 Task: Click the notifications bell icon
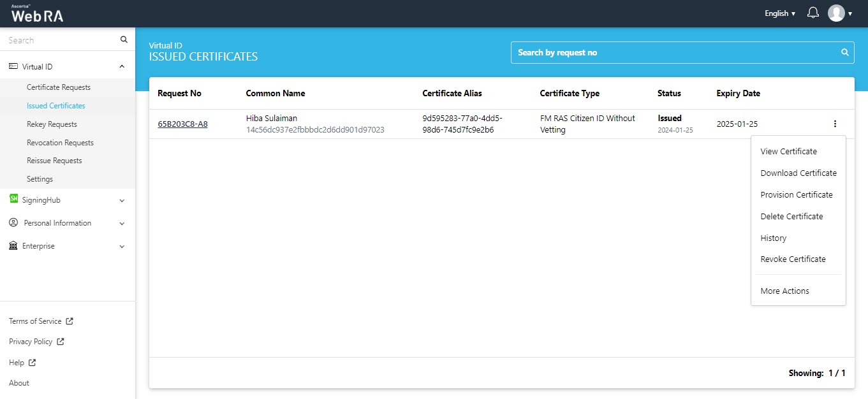point(813,13)
